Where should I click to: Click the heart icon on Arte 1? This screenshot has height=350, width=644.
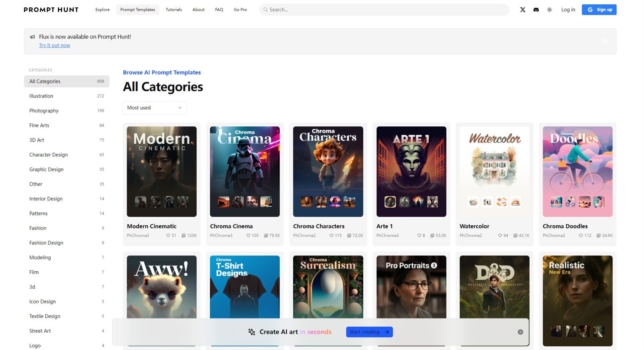point(419,236)
